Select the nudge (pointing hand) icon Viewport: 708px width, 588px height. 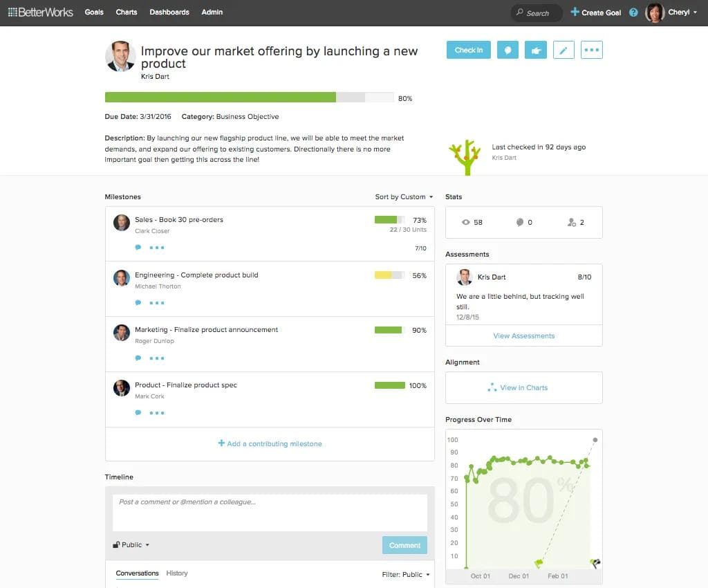point(535,49)
